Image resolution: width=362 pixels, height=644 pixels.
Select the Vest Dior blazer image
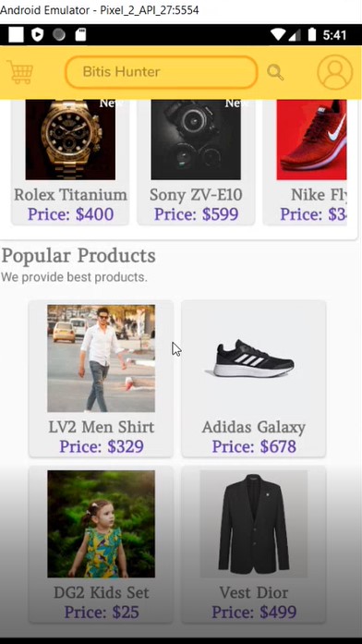pos(254,524)
